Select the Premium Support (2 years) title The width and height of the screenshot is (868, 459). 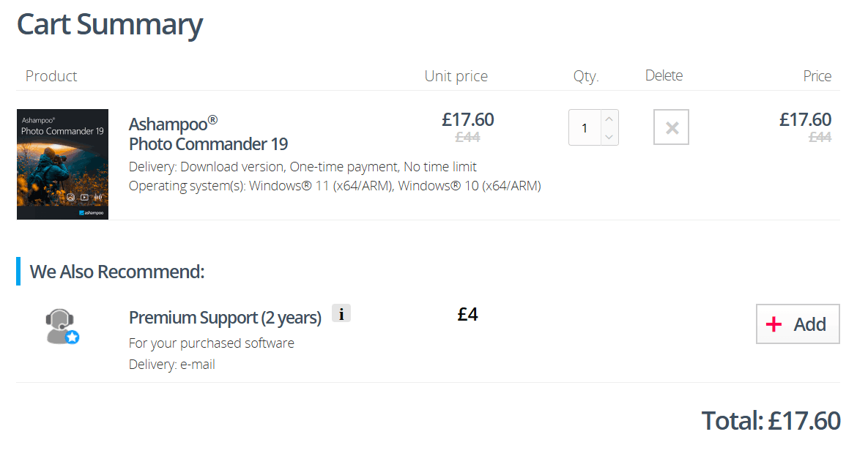click(225, 318)
